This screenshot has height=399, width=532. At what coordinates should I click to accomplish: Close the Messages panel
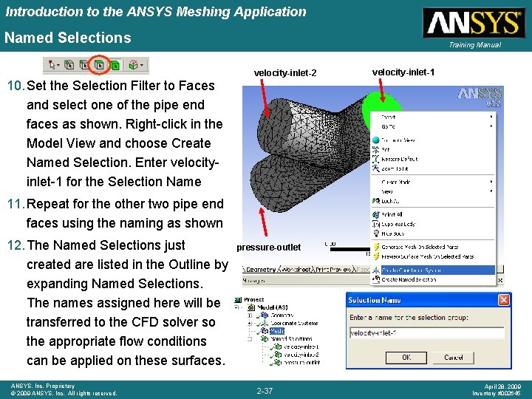(x=500, y=280)
